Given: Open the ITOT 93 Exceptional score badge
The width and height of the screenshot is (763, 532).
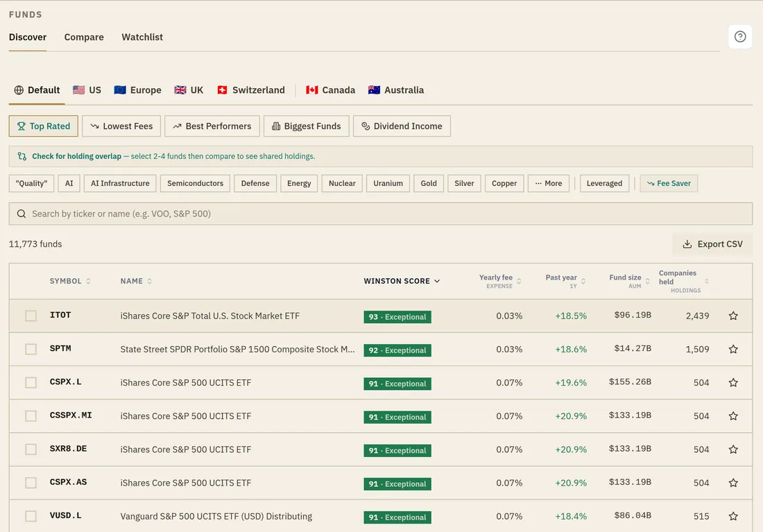Looking at the screenshot, I should point(397,317).
